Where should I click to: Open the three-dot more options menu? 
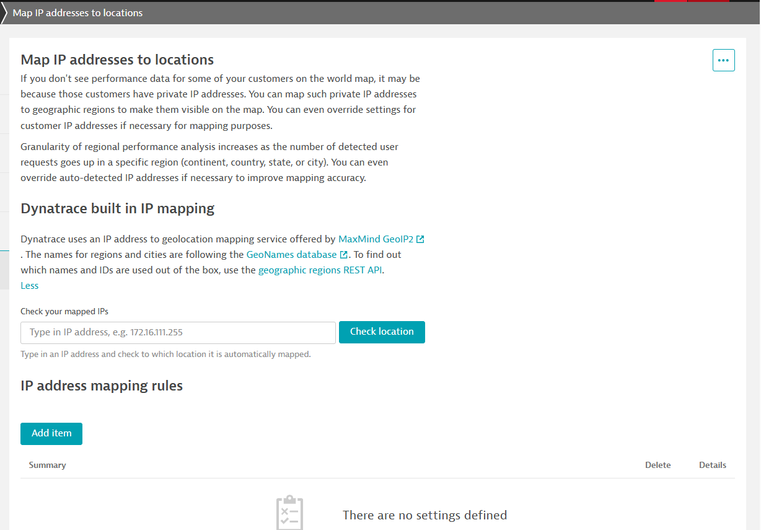[x=724, y=60]
